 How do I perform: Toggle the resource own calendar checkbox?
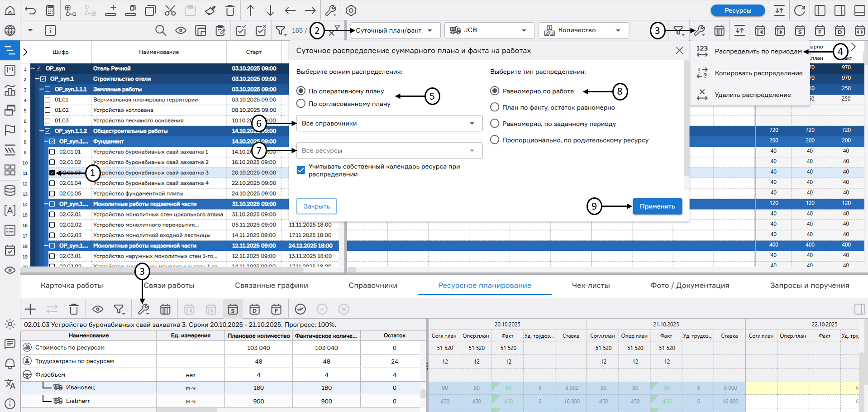[301, 170]
